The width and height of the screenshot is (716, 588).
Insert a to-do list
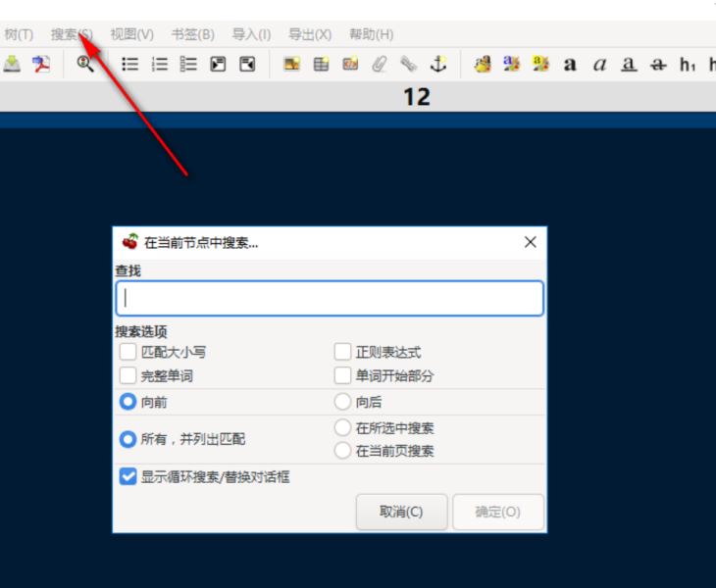pos(188,65)
